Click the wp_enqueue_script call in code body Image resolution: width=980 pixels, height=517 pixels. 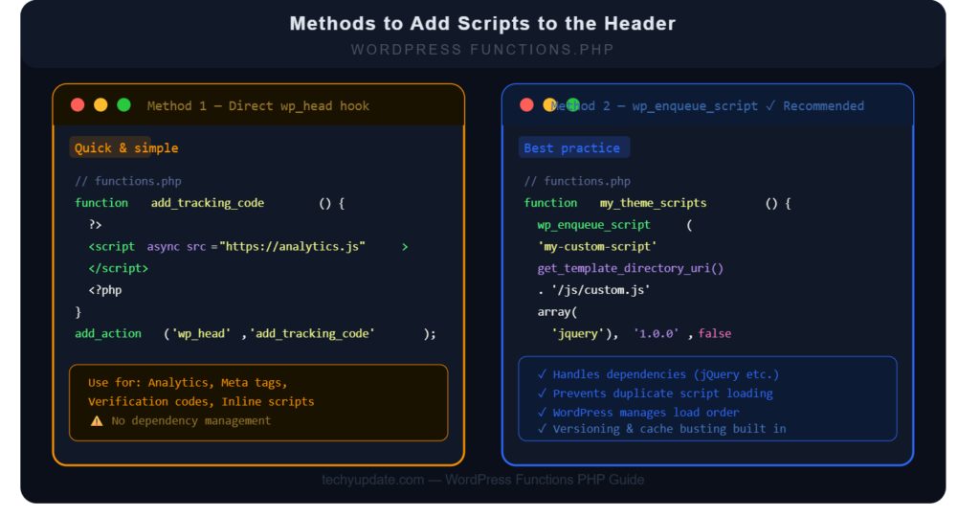(593, 225)
